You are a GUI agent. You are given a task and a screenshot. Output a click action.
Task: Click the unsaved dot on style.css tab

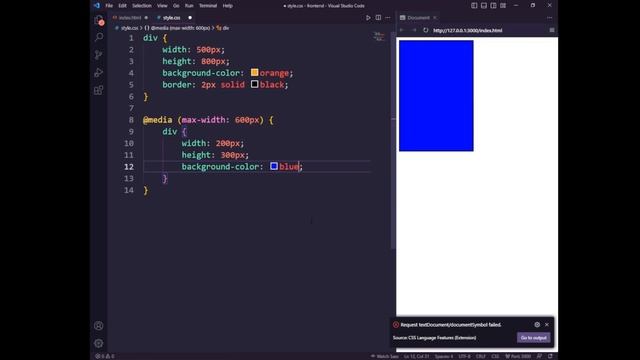pyautogui.click(x=190, y=18)
